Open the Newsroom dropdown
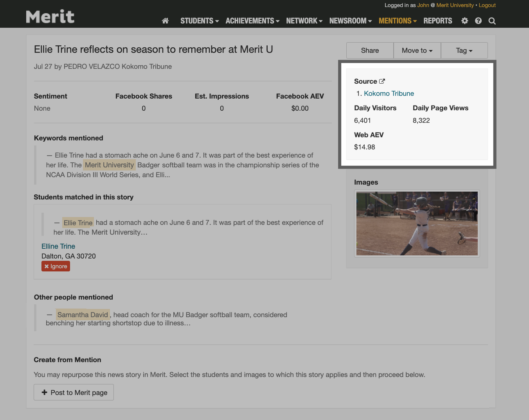529x420 pixels. pos(350,21)
